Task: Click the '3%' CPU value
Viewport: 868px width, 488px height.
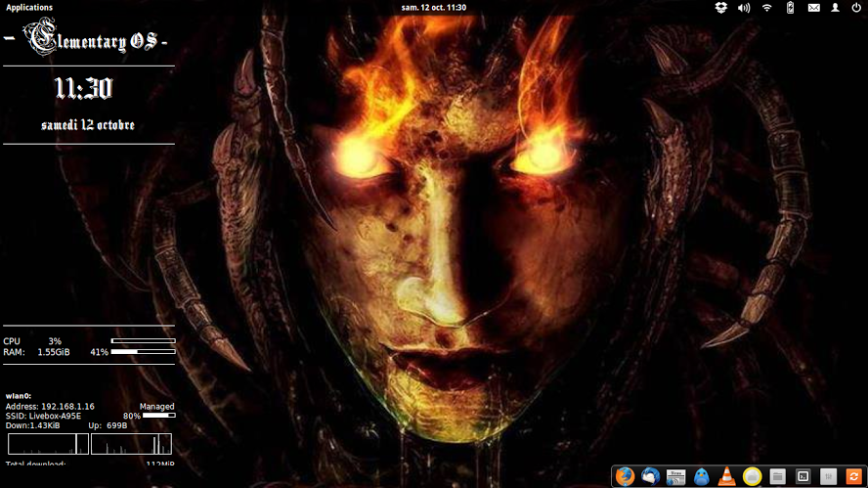Action: click(55, 341)
